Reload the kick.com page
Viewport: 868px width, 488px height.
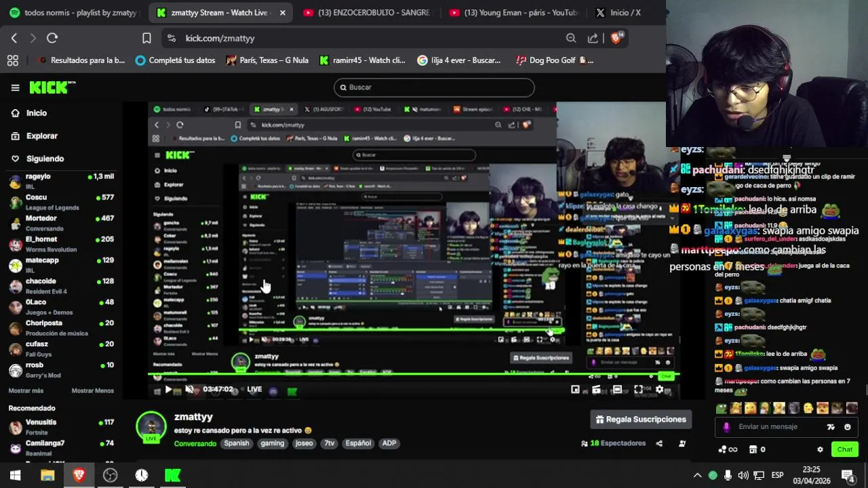[52, 38]
